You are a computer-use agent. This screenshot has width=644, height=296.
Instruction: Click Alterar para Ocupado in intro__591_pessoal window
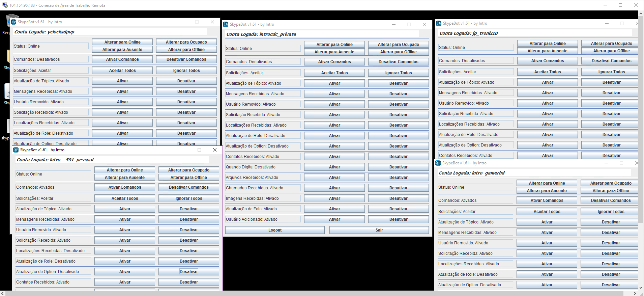tap(189, 170)
